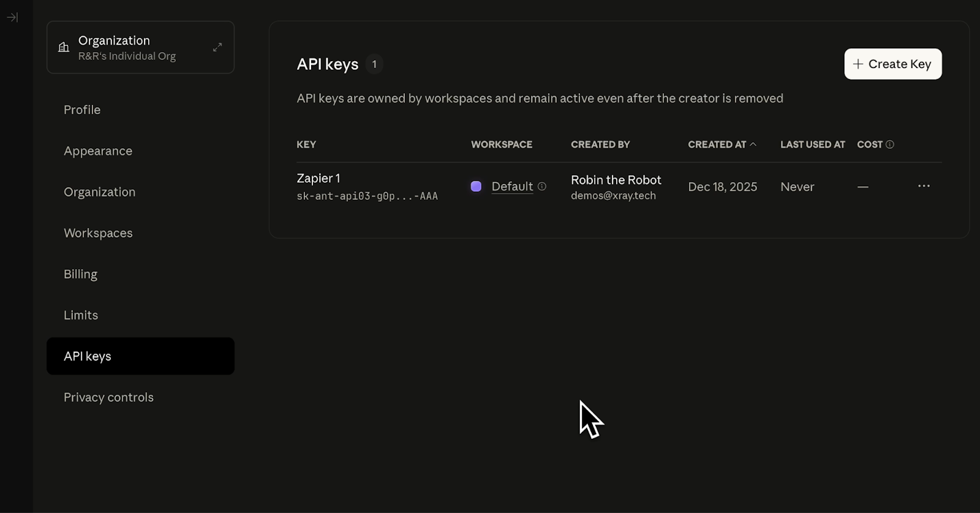Screen dimensions: 980x513
Task: Click the Robin the Robot creator name
Action: tap(616, 180)
